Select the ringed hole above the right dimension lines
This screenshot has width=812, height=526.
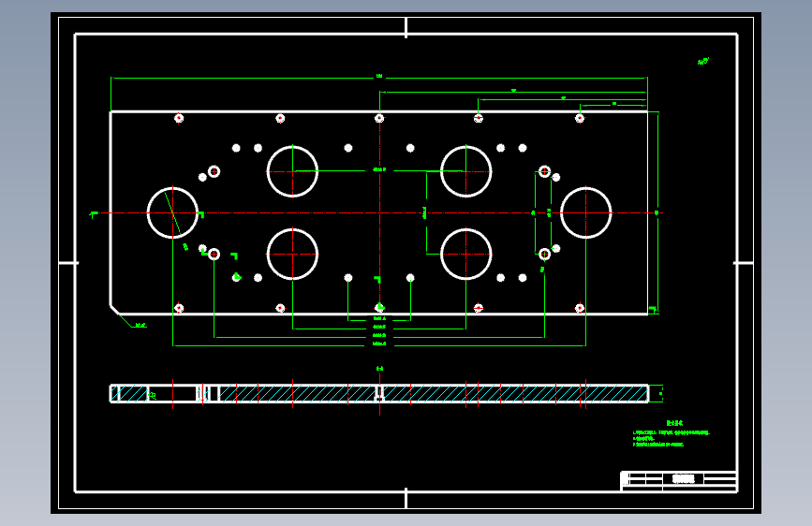tap(544, 171)
